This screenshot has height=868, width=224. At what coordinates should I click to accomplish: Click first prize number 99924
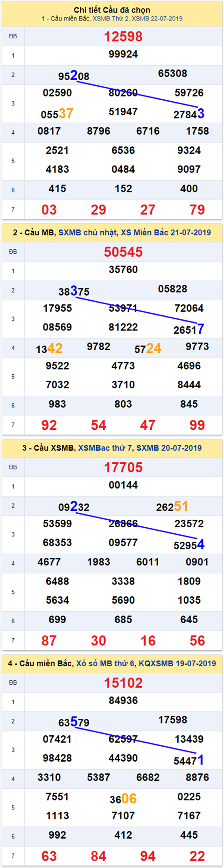point(123,54)
